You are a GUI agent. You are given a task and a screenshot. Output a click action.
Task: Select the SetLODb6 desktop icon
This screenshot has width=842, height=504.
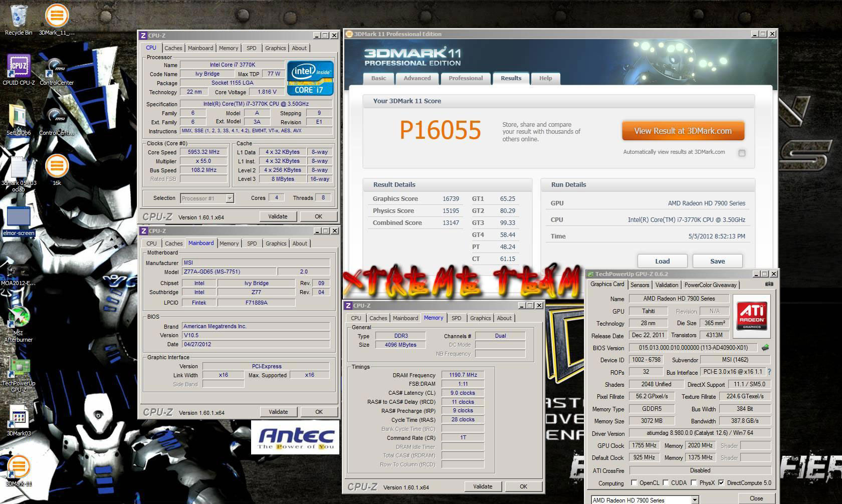point(19,120)
